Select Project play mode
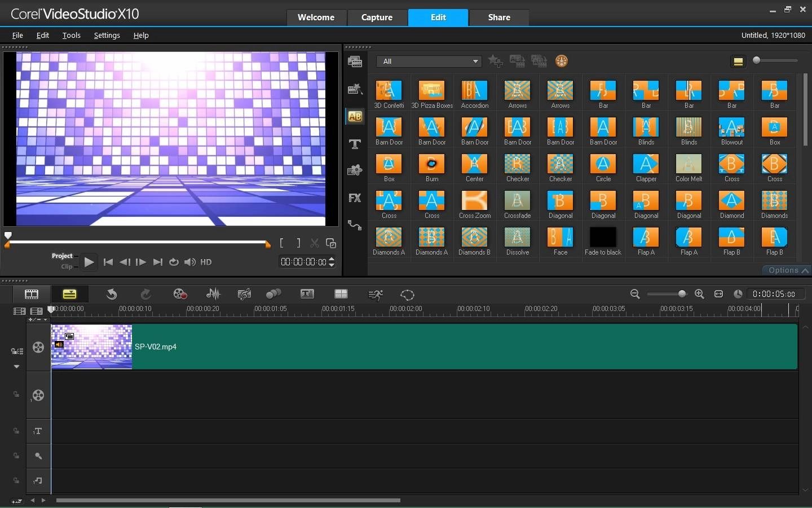This screenshot has width=812, height=508. pos(62,256)
